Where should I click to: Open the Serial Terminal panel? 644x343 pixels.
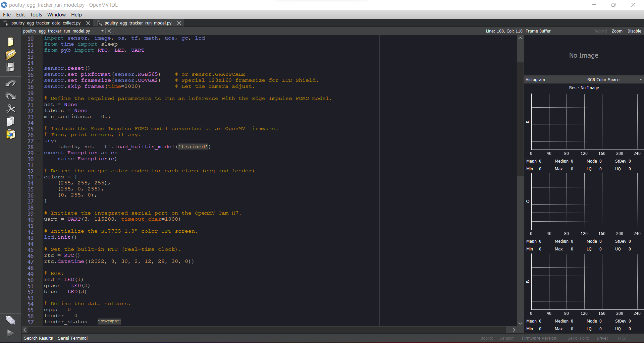pyautogui.click(x=73, y=338)
